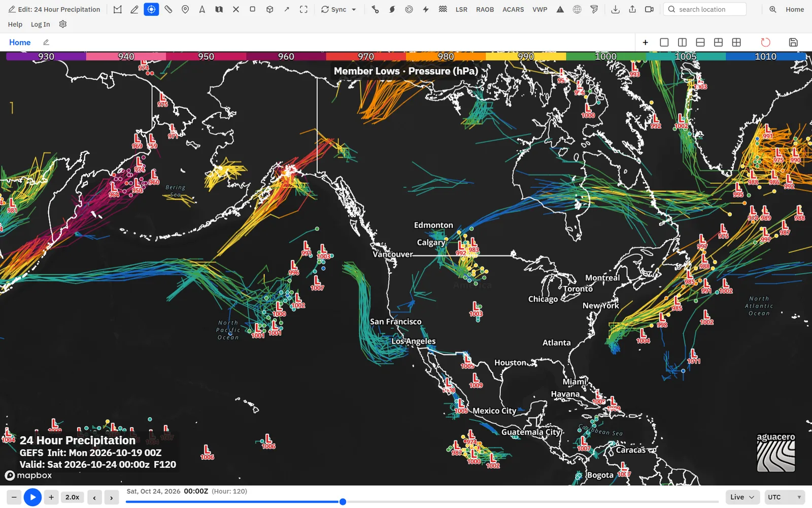Click the wave lines toolbar icon

[x=443, y=9]
